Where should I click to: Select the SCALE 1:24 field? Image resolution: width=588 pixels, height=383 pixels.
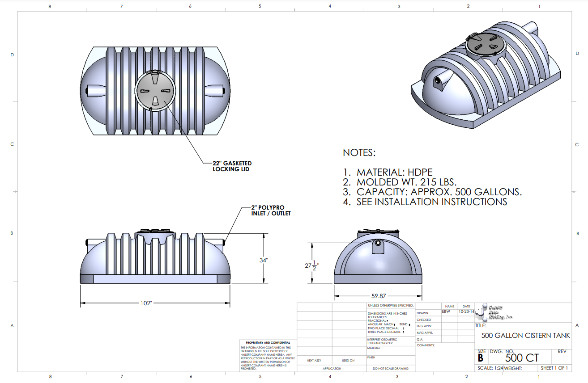click(x=489, y=368)
